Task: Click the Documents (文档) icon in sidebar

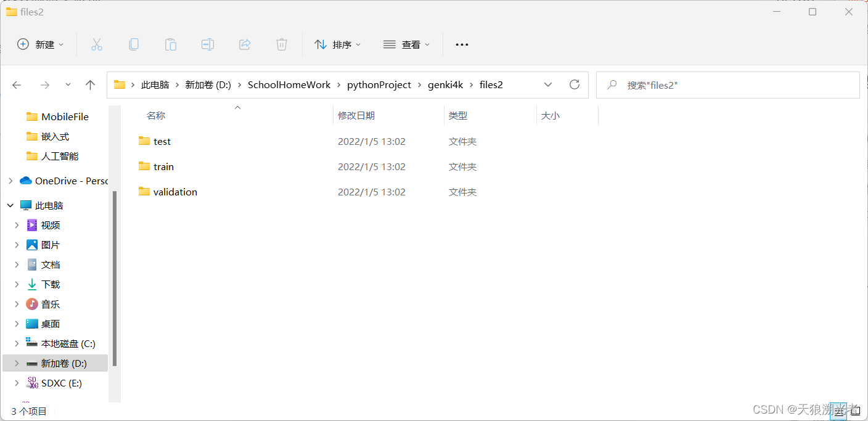Action: (32, 264)
